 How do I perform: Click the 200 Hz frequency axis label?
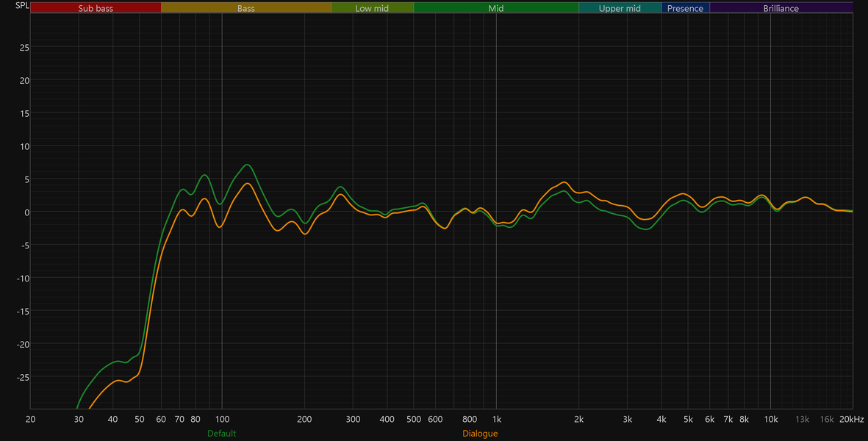coord(304,420)
